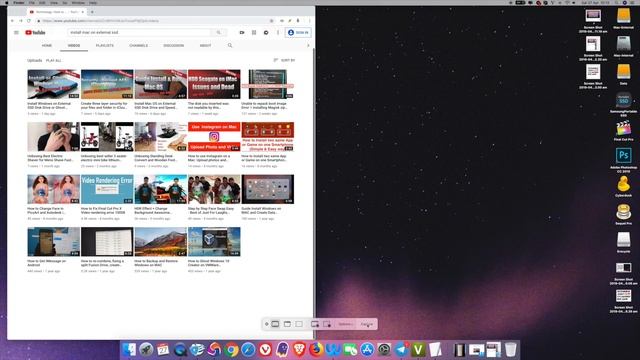The width and height of the screenshot is (640, 360).
Task: Open Firefox from the Dock
Action: point(316,350)
